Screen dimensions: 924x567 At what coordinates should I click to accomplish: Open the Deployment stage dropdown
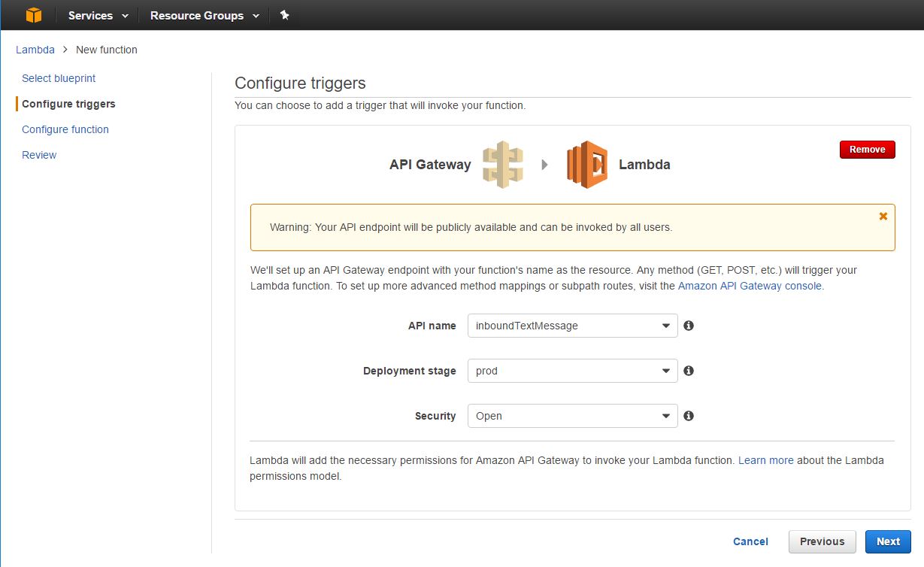coord(572,371)
